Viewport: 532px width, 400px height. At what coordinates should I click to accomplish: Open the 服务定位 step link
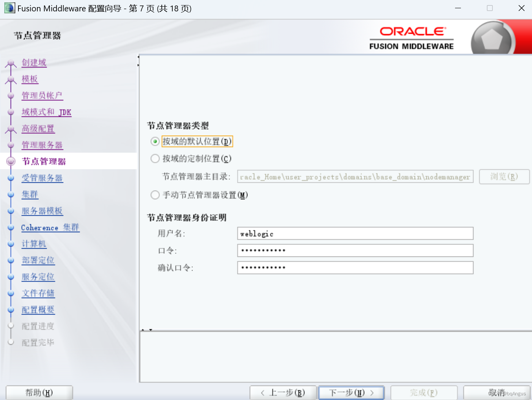point(38,277)
